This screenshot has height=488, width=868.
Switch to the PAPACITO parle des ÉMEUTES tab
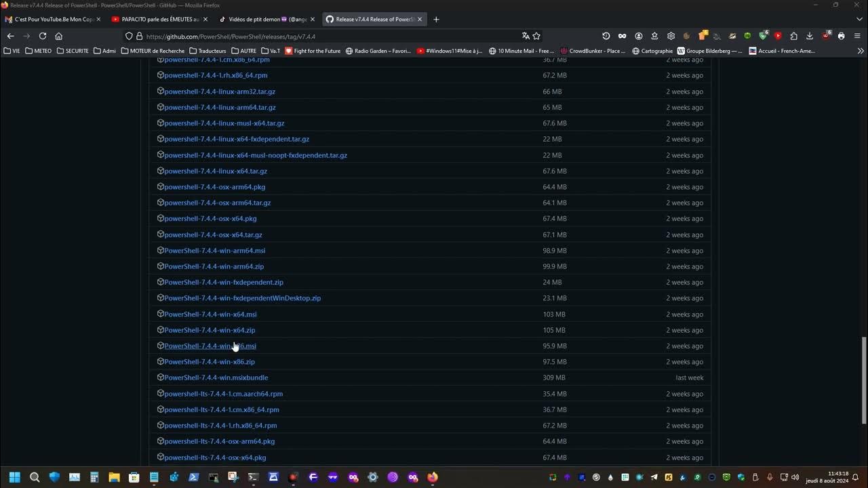click(160, 19)
